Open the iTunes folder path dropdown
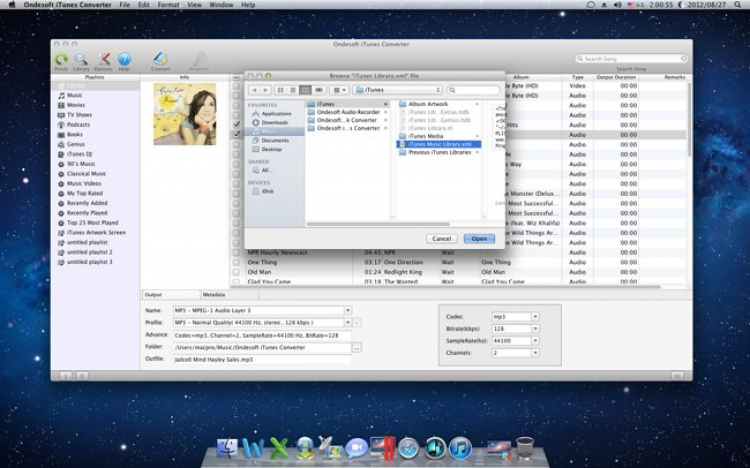 click(x=397, y=90)
